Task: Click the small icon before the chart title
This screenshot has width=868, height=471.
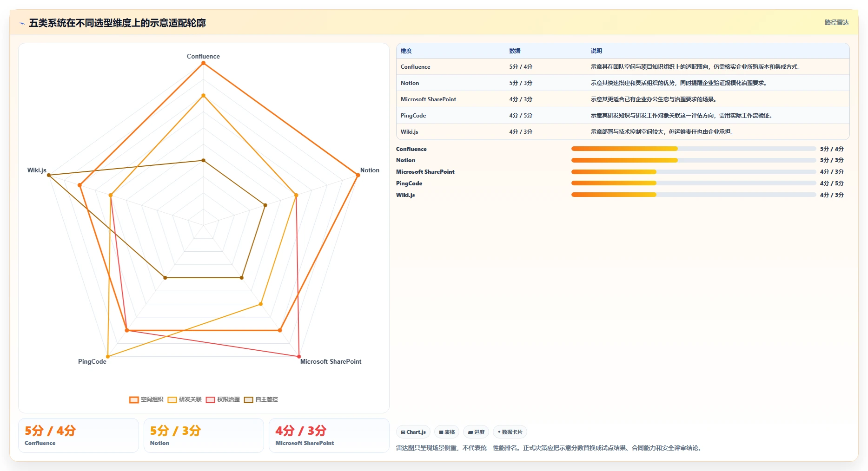Action: pos(22,23)
